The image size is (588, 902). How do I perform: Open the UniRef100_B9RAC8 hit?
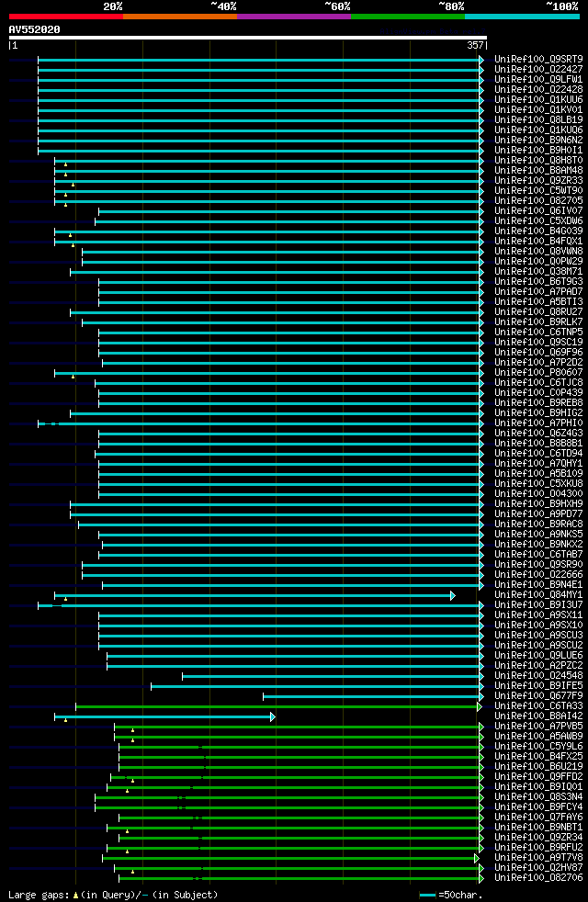click(538, 524)
